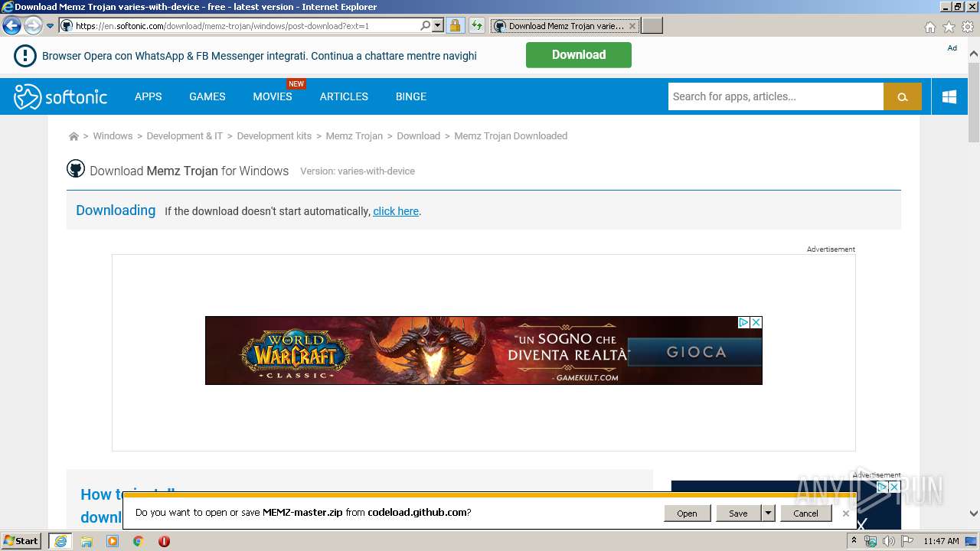The width and height of the screenshot is (980, 551).
Task: Open the Tools gear icon
Action: point(968,27)
